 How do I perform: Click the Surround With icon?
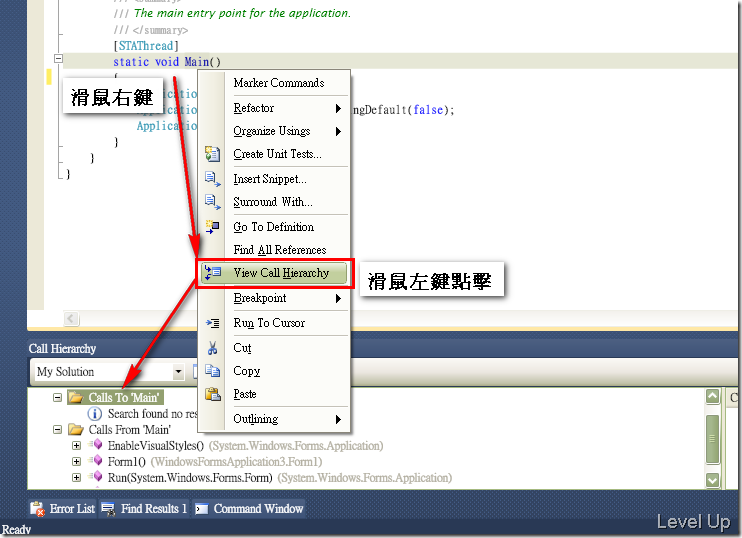pos(212,202)
